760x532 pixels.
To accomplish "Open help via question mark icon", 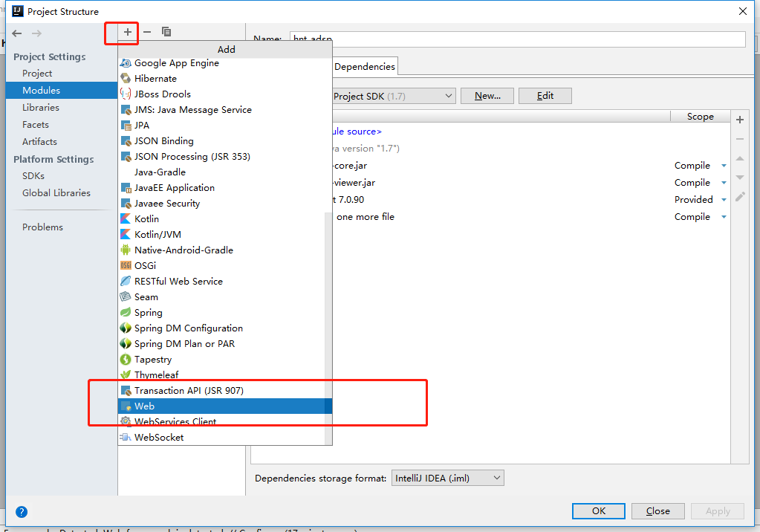I will click(x=22, y=512).
